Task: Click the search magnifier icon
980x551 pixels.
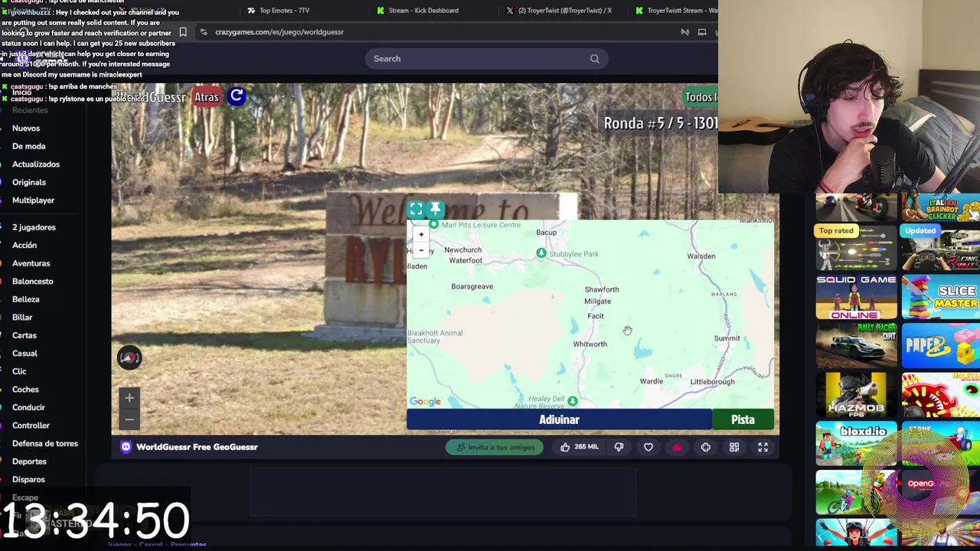Action: [x=595, y=59]
